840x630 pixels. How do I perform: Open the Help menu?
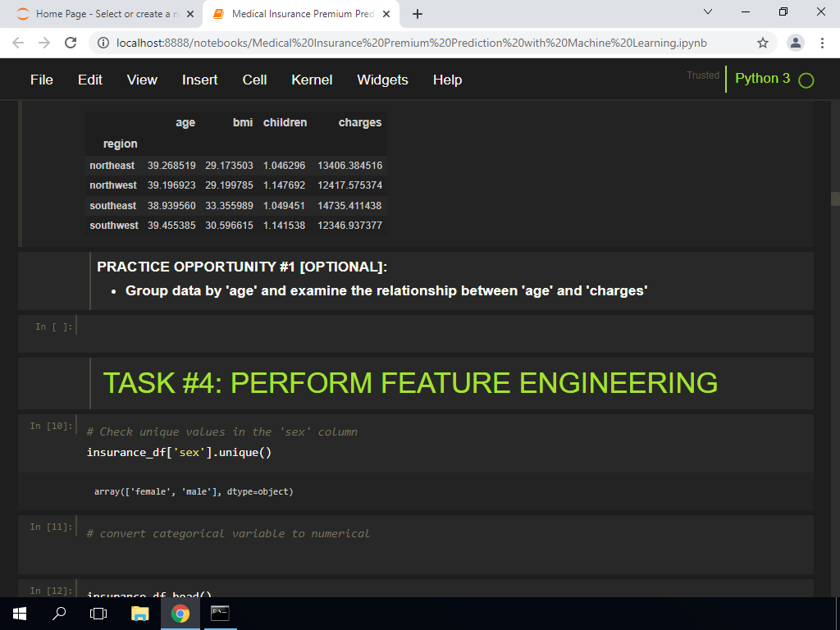point(447,80)
